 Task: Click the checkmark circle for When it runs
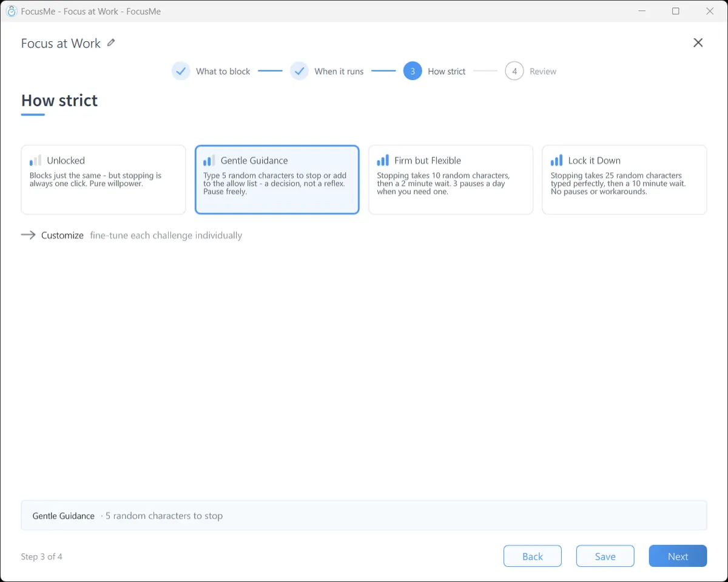pos(299,71)
